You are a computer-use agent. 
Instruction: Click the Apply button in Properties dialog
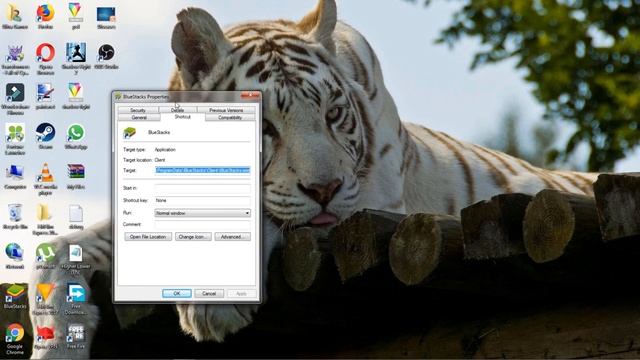pyautogui.click(x=241, y=293)
